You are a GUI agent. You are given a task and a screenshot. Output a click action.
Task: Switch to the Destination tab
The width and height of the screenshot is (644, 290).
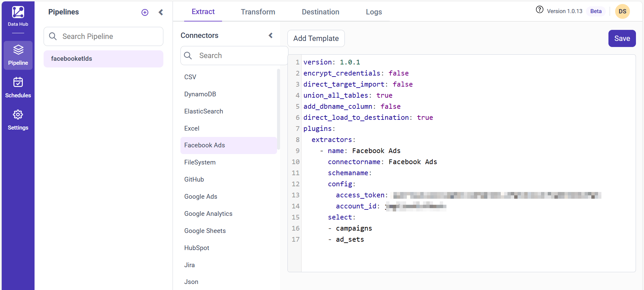tap(320, 12)
